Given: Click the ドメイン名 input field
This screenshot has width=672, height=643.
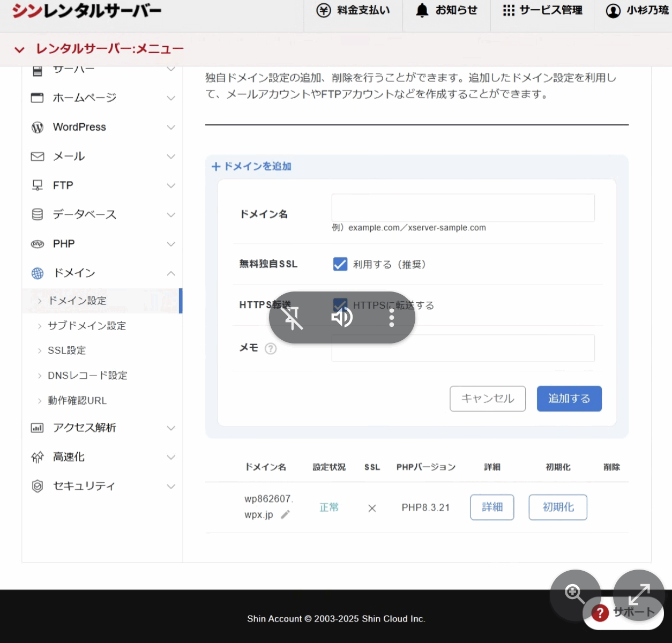Looking at the screenshot, I should tap(463, 208).
